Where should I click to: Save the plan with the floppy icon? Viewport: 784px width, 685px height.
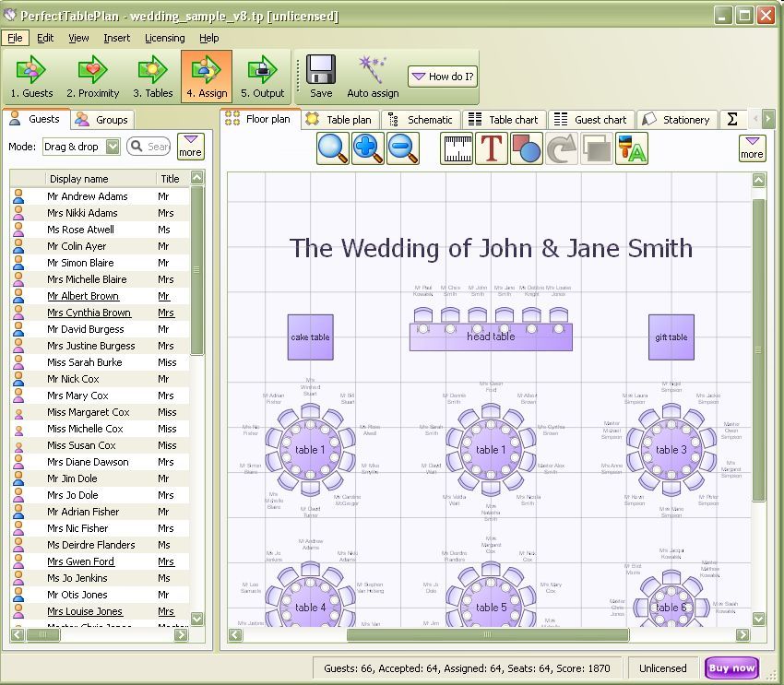320,77
